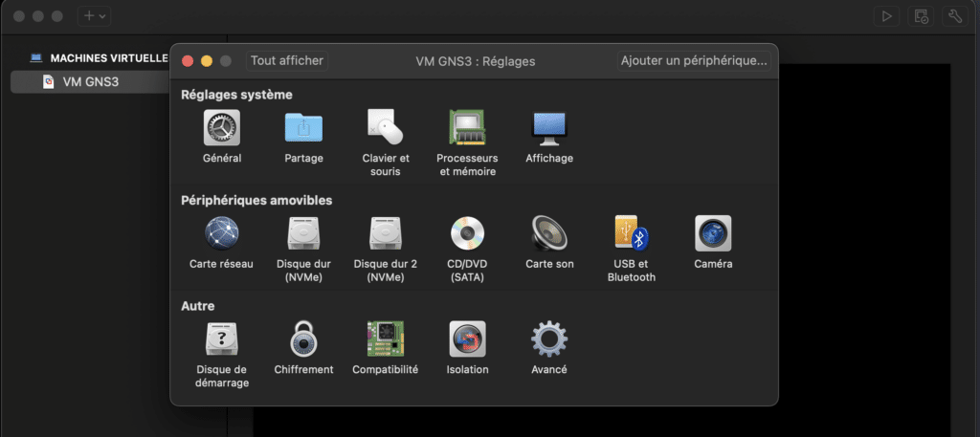Open Disque dur 2 (NVMe) settings
This screenshot has height=437, width=980.
pyautogui.click(x=385, y=233)
